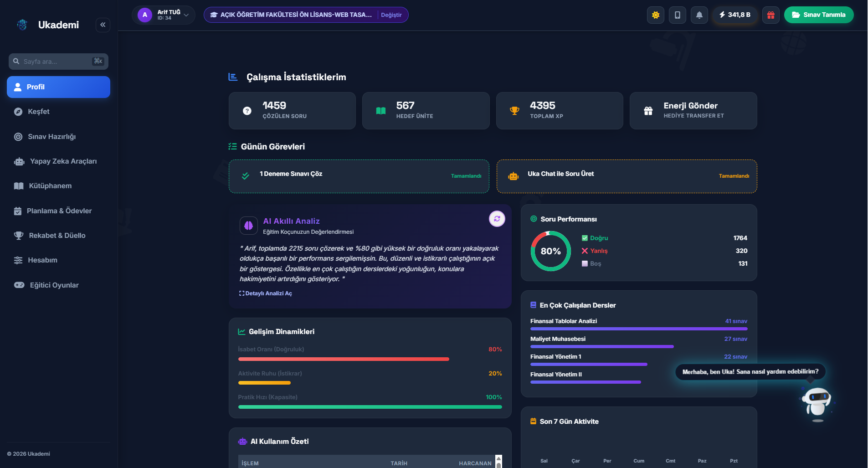The height and width of the screenshot is (468, 868).
Task: Select Finansal Tablolar Analizi course row
Action: tap(639, 324)
